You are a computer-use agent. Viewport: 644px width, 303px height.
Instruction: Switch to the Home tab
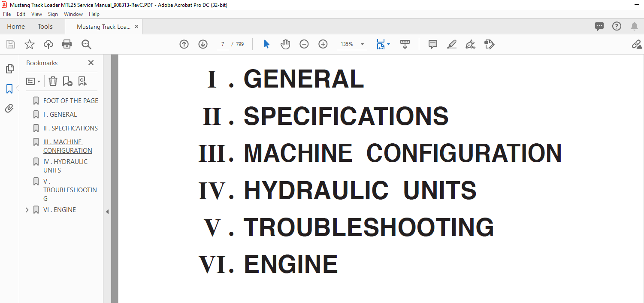(16, 27)
